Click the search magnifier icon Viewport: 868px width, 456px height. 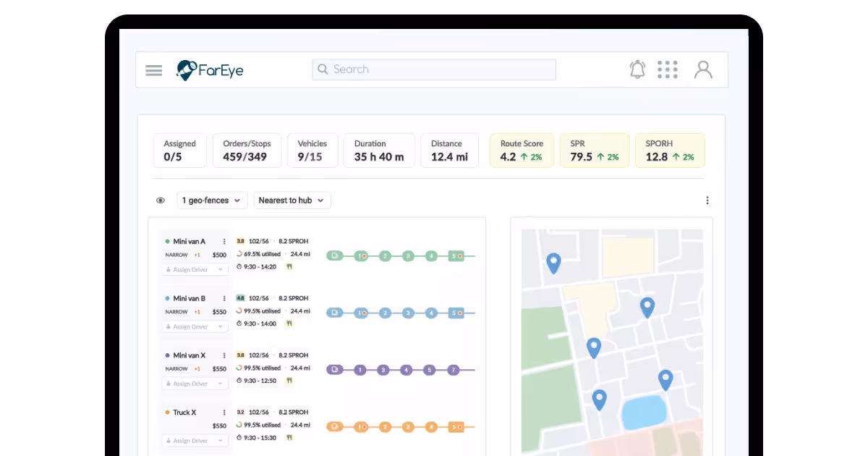(323, 69)
